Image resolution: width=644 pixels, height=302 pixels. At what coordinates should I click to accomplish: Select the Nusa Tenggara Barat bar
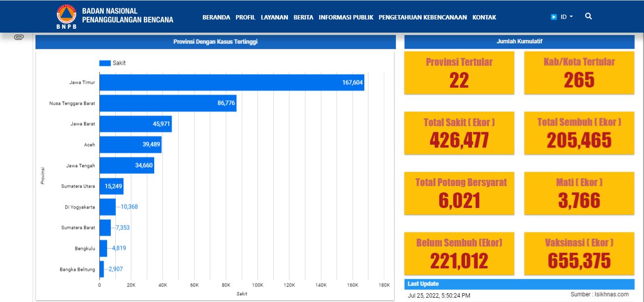(168, 103)
